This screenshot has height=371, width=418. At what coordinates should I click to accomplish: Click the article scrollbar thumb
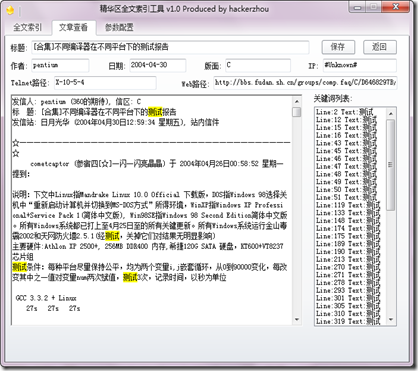296,112
